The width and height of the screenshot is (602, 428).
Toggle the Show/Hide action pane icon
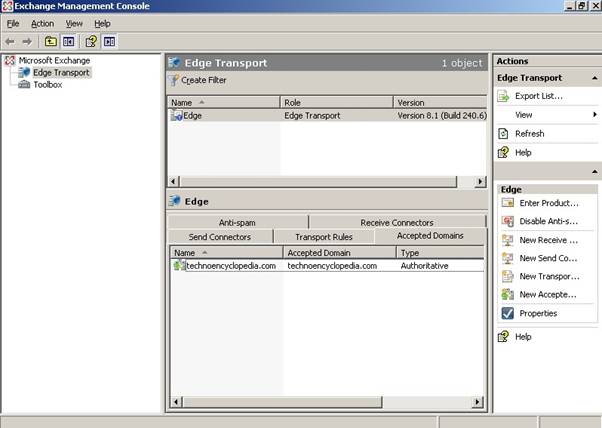[109, 41]
